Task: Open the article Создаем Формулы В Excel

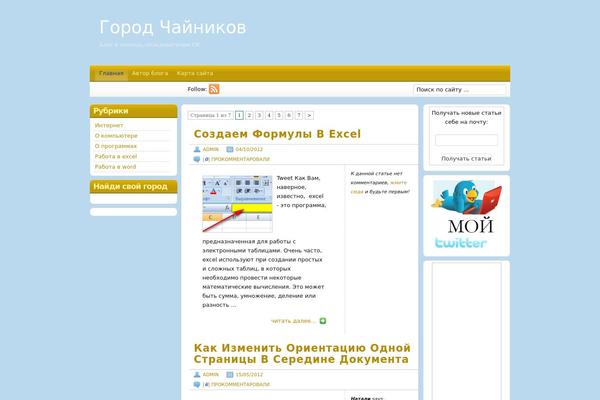Action: [x=277, y=134]
